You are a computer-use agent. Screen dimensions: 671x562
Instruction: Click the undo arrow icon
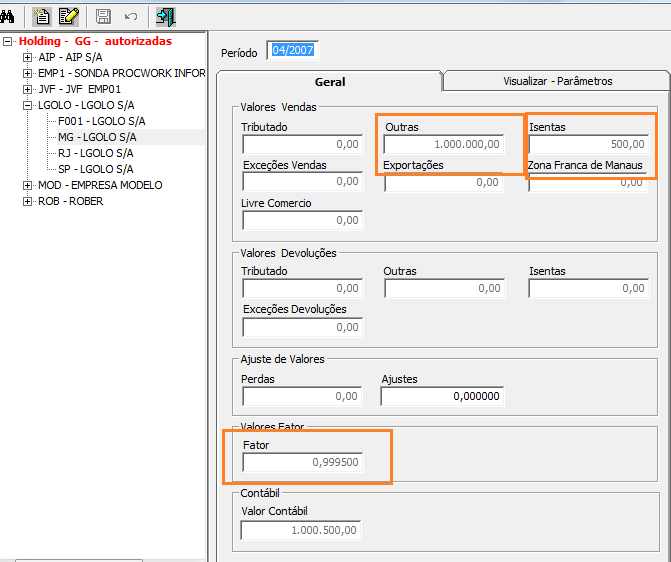130,16
